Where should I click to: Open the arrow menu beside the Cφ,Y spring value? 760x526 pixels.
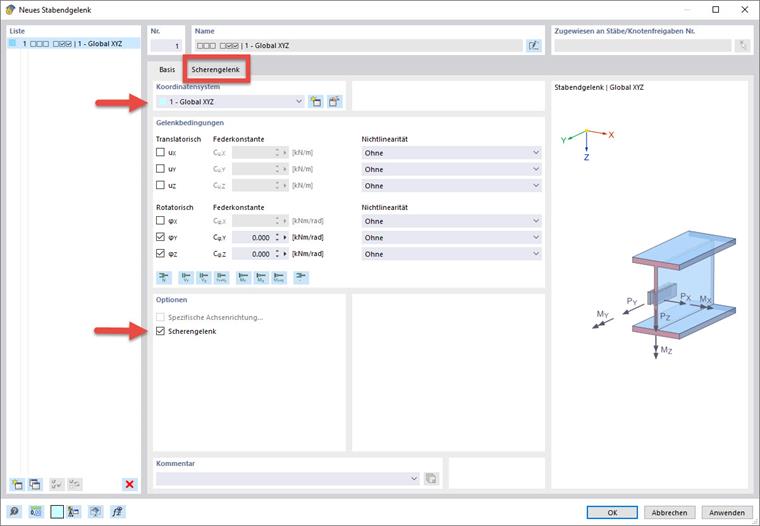285,238
